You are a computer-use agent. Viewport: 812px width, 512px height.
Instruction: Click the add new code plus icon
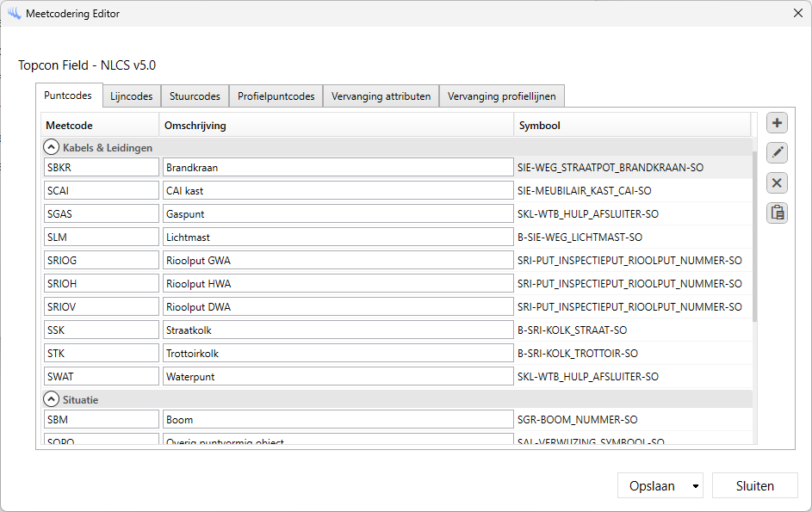tap(777, 123)
